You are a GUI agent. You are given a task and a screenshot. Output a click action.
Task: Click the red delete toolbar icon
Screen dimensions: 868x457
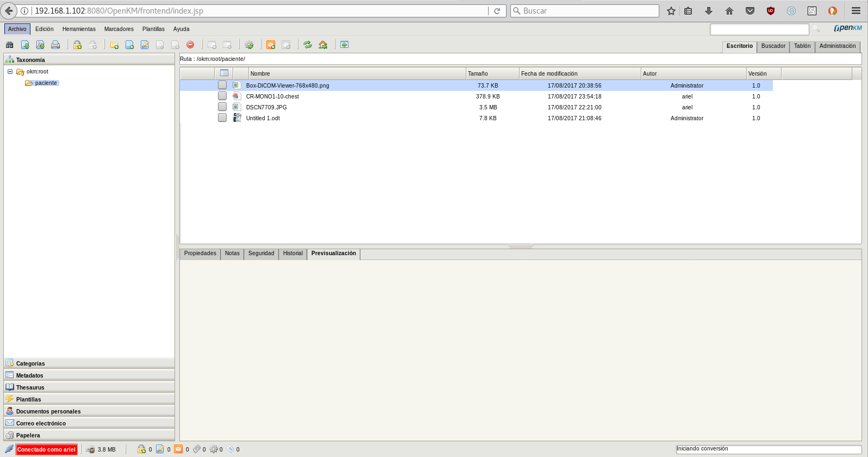click(190, 45)
